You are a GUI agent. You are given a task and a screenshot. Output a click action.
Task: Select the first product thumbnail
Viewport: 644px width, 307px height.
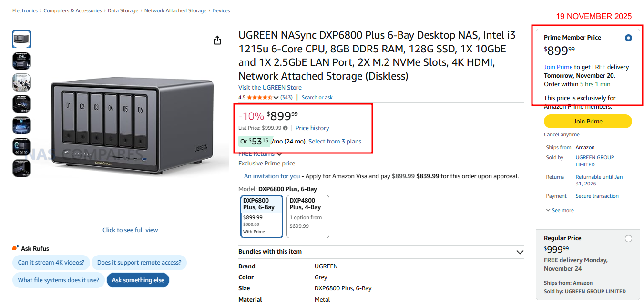coord(21,39)
